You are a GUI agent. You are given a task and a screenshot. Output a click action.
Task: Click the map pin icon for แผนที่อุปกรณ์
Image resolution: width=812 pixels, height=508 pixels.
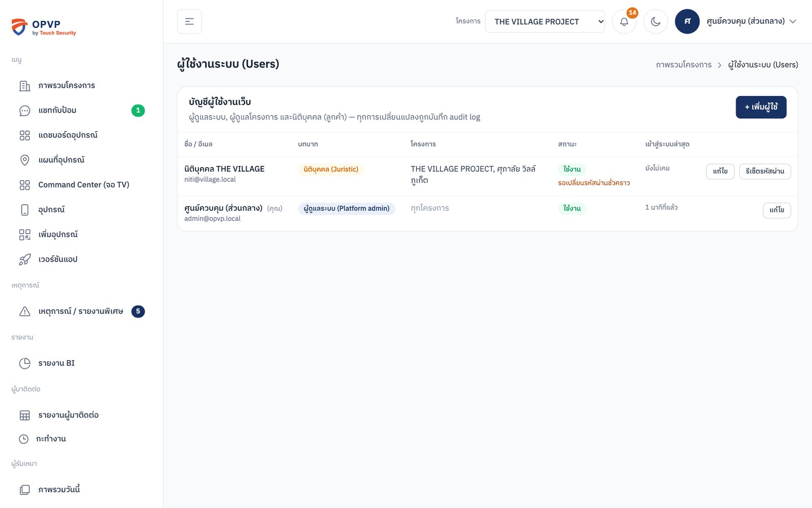coord(24,161)
